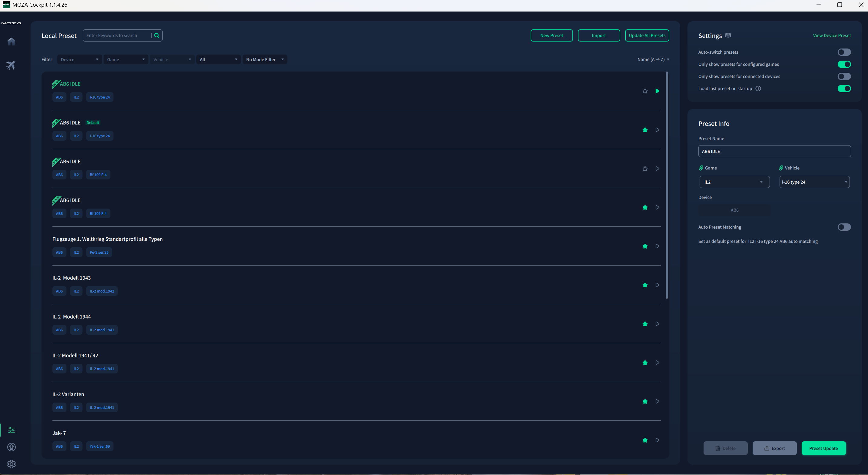Click the link icon beside Vehicle label
Image resolution: width=868 pixels, height=475 pixels.
pyautogui.click(x=781, y=168)
